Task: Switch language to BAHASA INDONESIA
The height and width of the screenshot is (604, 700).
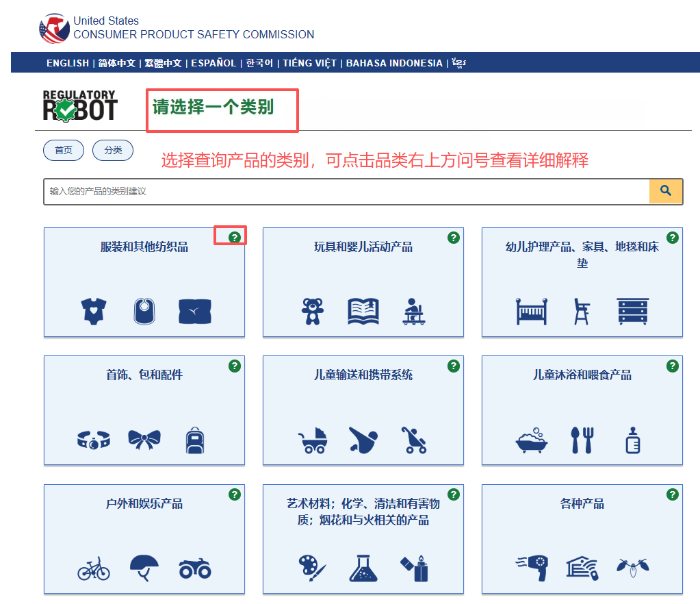Action: (x=394, y=63)
